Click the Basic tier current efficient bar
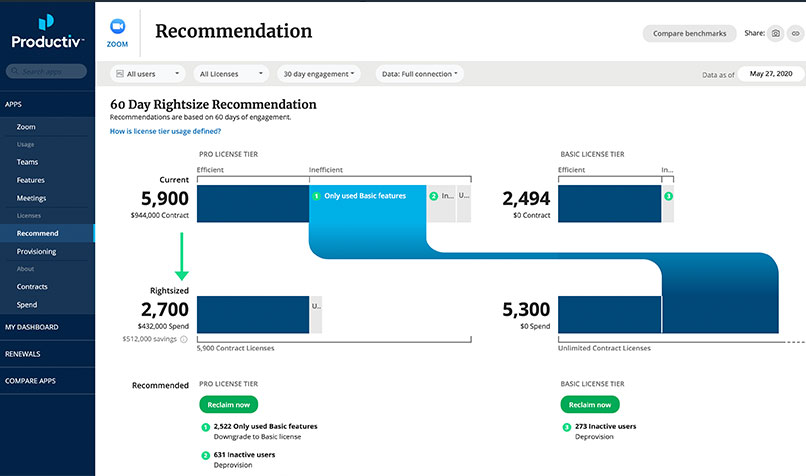 [610, 204]
